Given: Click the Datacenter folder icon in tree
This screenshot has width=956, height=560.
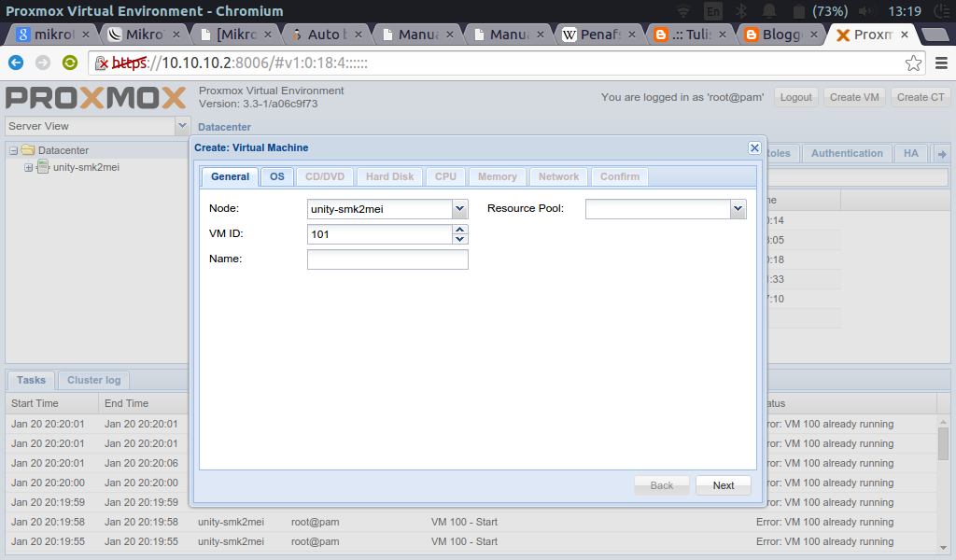Looking at the screenshot, I should 28,150.
